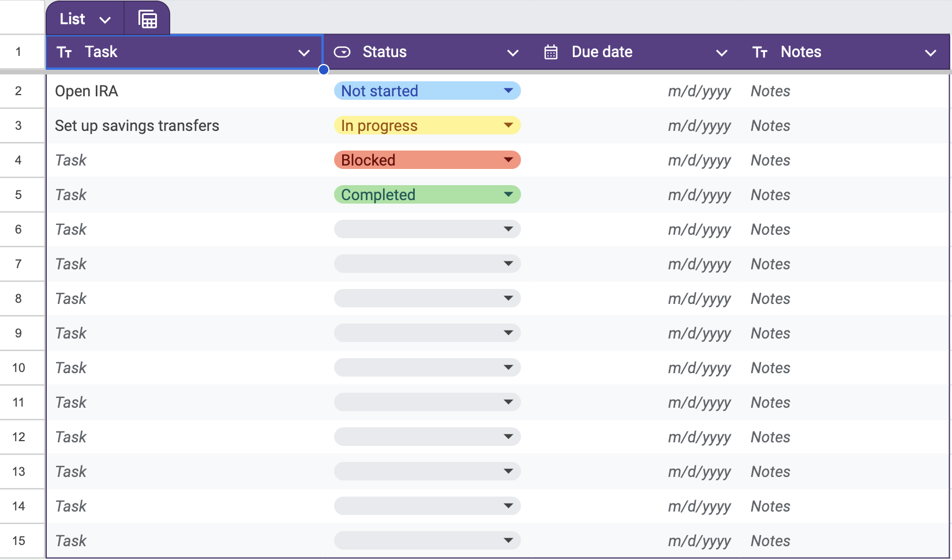The image size is (952, 560).
Task: Click the blue selection handle under Task header
Action: [324, 70]
